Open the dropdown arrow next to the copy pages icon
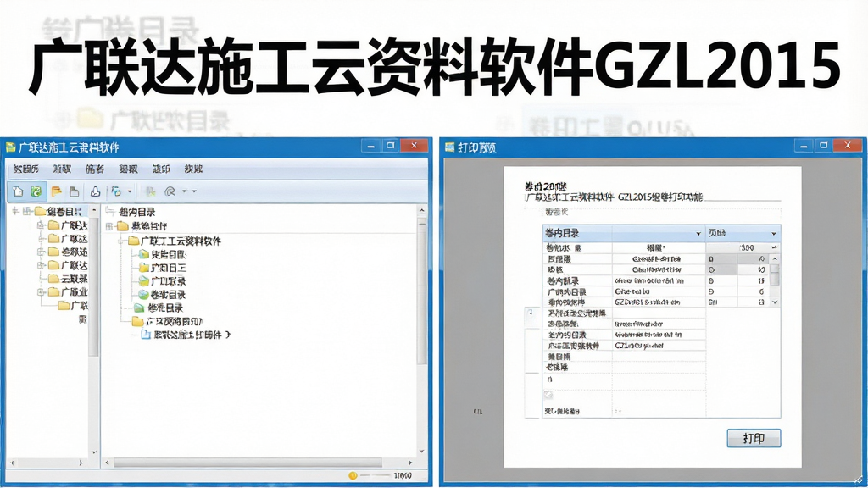Viewport: 868px width, 488px height. pos(130,191)
